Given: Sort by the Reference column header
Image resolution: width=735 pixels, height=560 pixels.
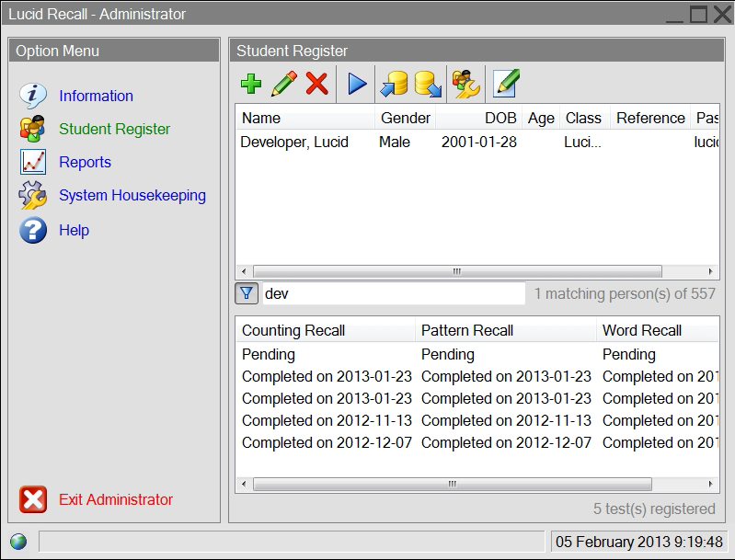Looking at the screenshot, I should click(x=650, y=118).
